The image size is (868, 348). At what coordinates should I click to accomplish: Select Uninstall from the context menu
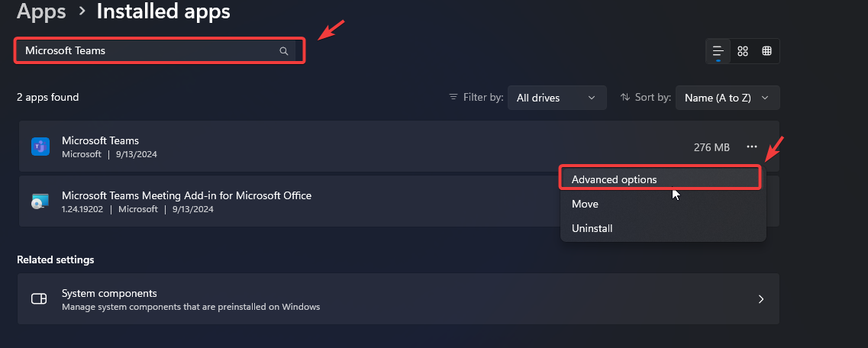(592, 228)
